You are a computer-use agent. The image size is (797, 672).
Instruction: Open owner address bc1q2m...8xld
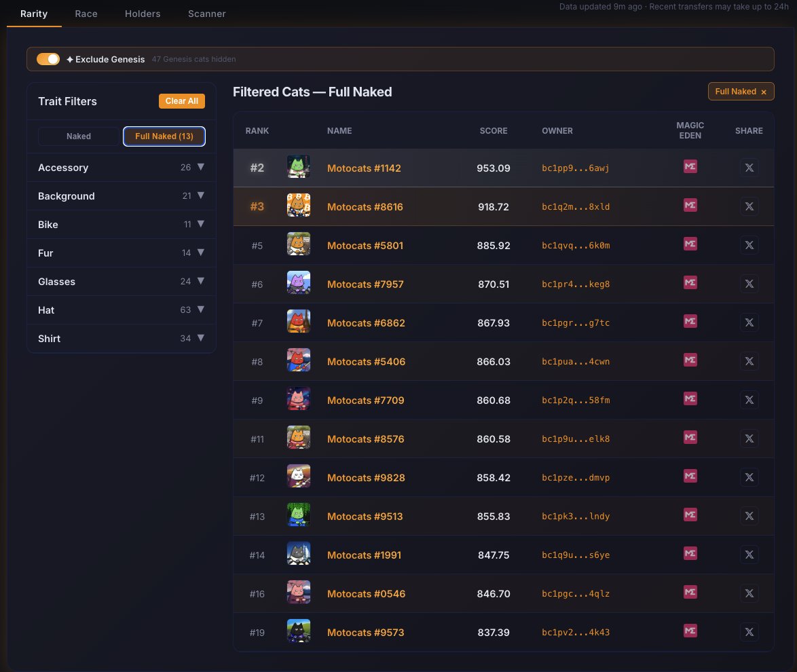(x=576, y=207)
